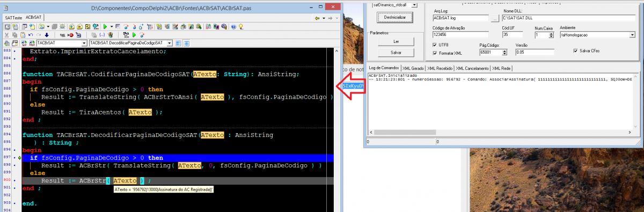
Task: Click the curly braces icon in toolbar
Action: [102, 34]
